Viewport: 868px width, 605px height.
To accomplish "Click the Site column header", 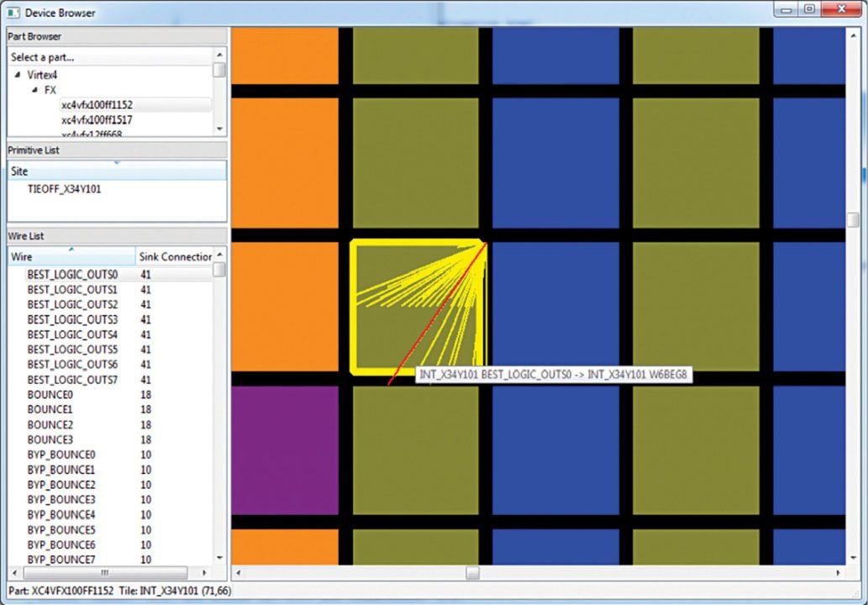I will point(116,171).
